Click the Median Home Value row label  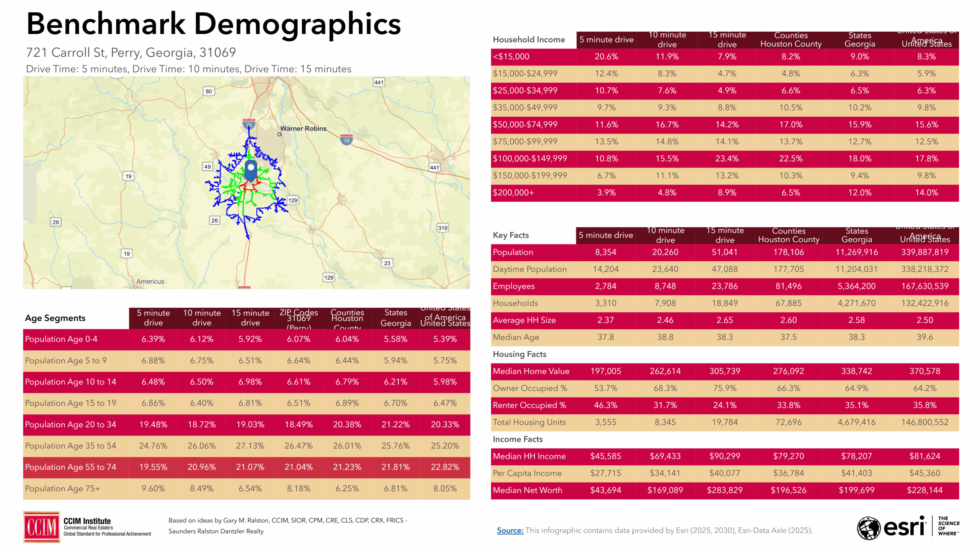click(x=531, y=371)
